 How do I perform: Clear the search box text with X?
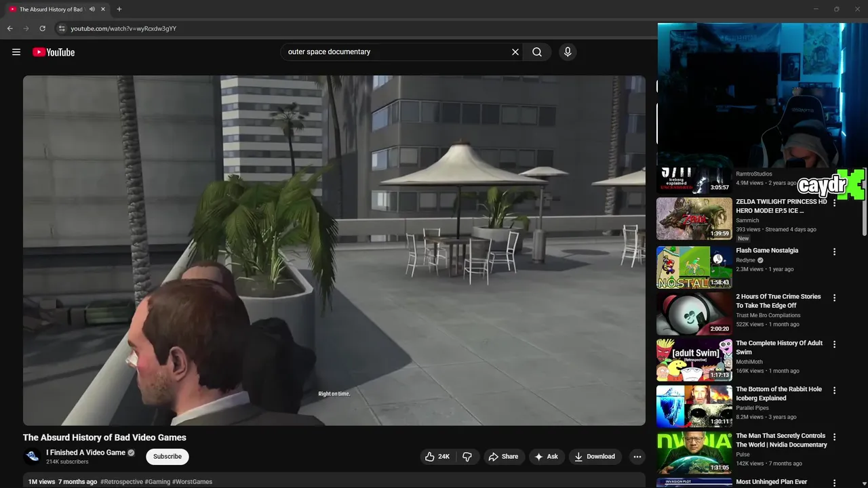(x=515, y=52)
